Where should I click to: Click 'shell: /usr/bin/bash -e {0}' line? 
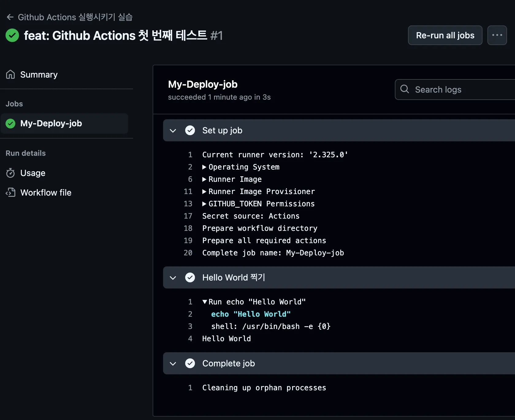(271, 326)
